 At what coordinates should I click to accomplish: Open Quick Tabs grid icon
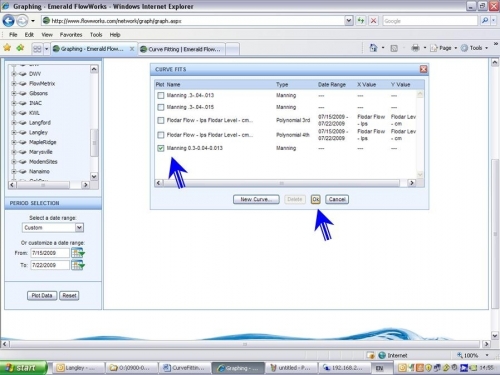click(37, 49)
